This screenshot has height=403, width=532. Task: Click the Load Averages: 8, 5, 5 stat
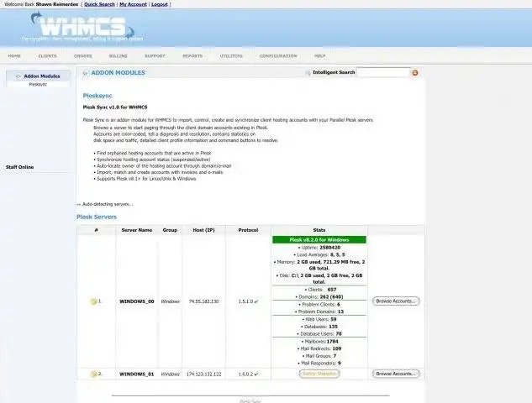[x=319, y=255]
